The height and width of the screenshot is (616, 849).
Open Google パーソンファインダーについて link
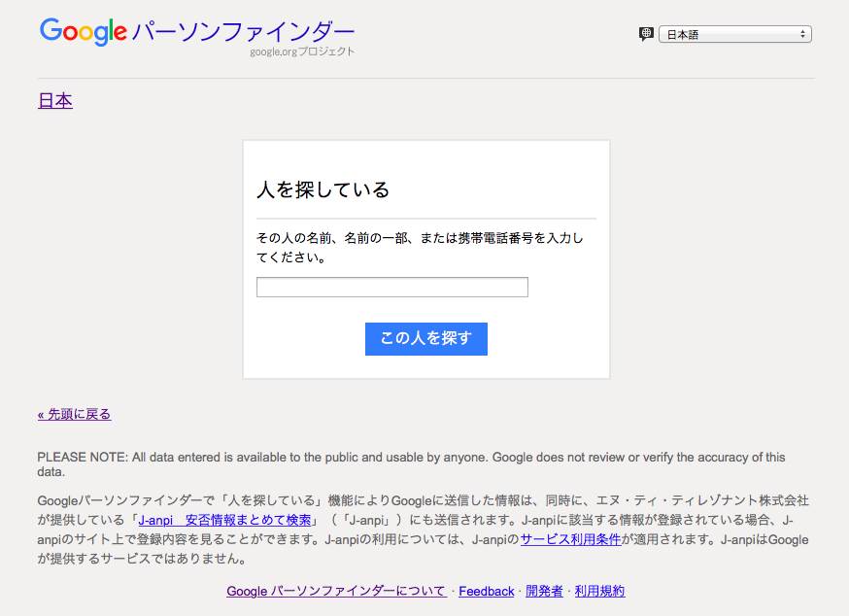(336, 591)
